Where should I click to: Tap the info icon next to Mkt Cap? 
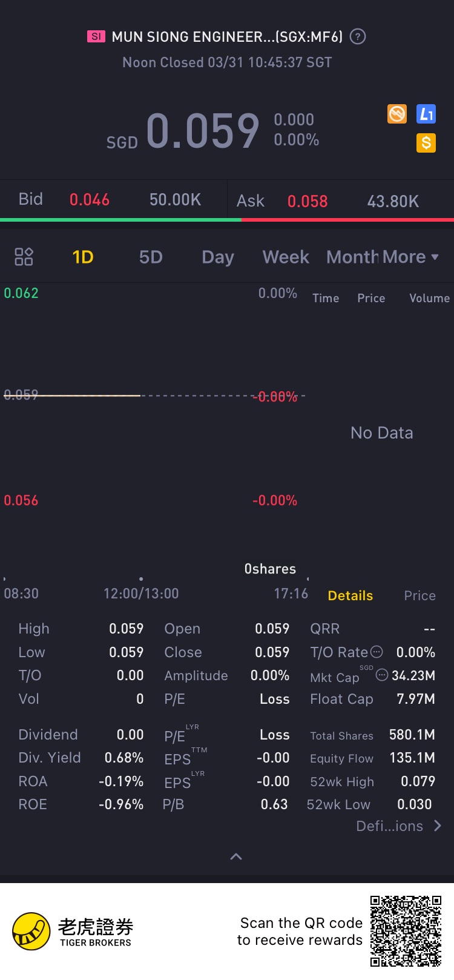point(381,675)
